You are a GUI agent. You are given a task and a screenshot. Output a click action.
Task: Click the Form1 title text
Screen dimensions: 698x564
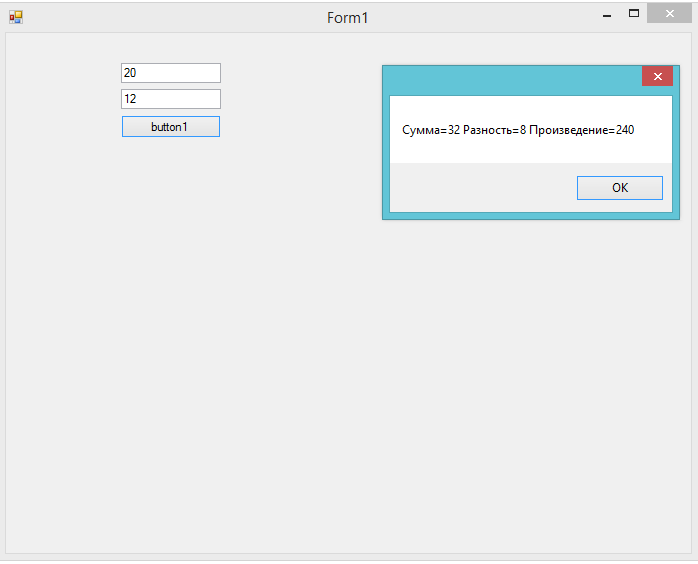pos(348,18)
